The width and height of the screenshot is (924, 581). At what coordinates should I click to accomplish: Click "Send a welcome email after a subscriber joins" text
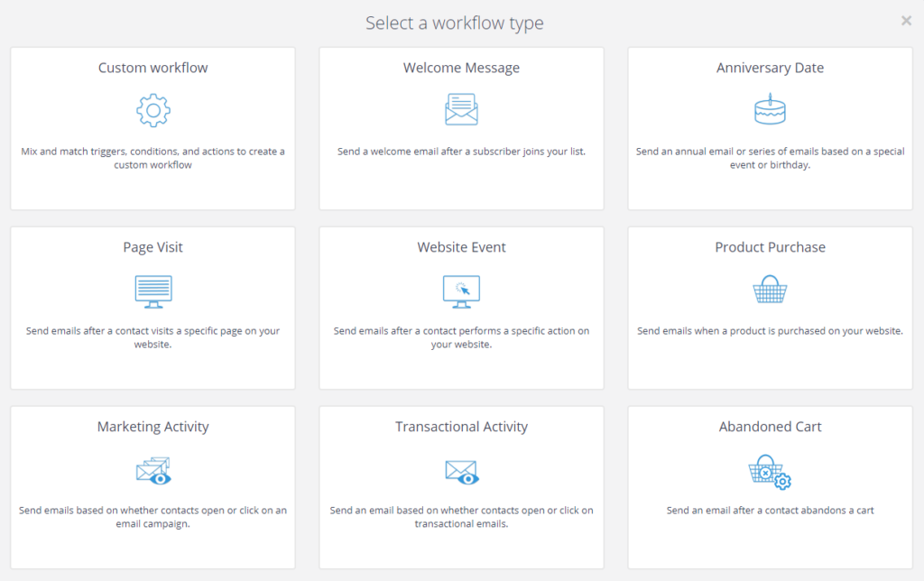tap(461, 152)
